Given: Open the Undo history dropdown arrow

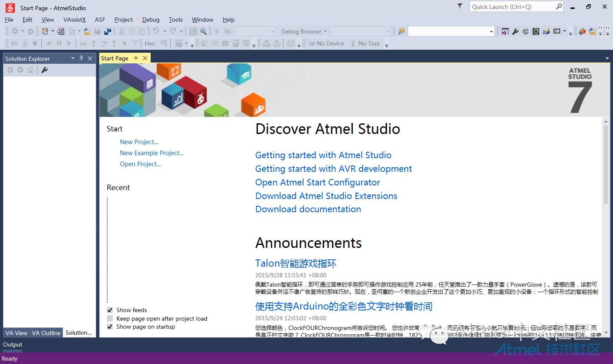Looking at the screenshot, I should pyautogui.click(x=164, y=31).
